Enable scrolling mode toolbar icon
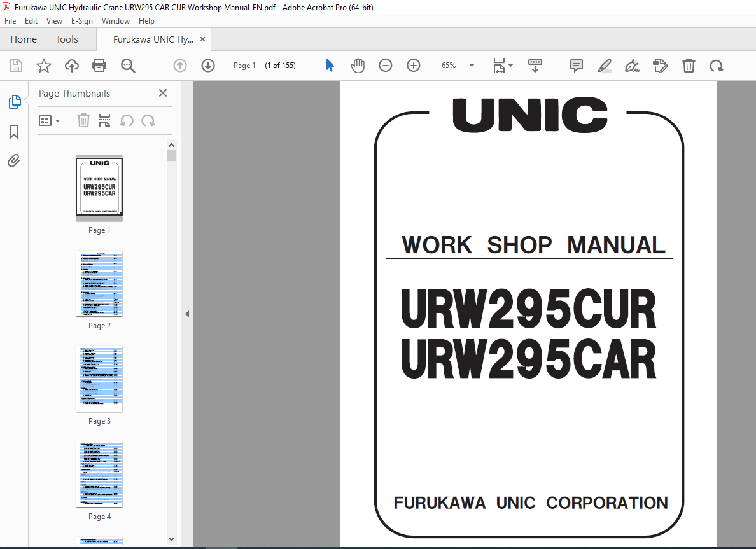Viewport: 756px width, 549px height. pos(535,66)
